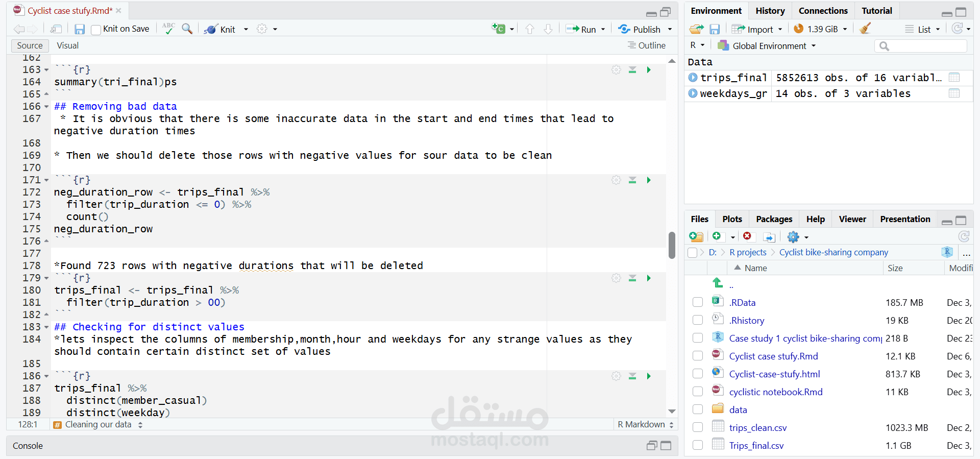Check the .Rhistory file checkbox
The height and width of the screenshot is (459, 980).
tap(698, 320)
